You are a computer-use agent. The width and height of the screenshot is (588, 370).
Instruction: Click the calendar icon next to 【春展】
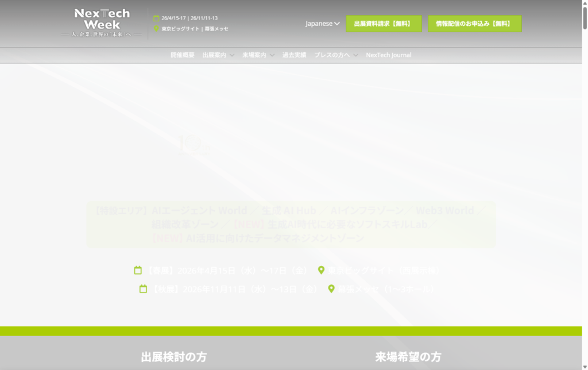[x=138, y=270]
